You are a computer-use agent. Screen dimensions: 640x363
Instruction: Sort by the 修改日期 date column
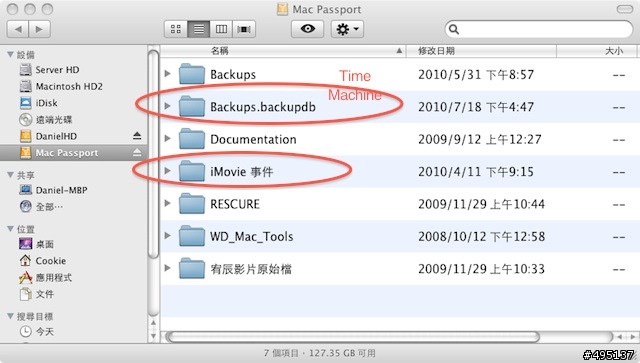[x=481, y=51]
